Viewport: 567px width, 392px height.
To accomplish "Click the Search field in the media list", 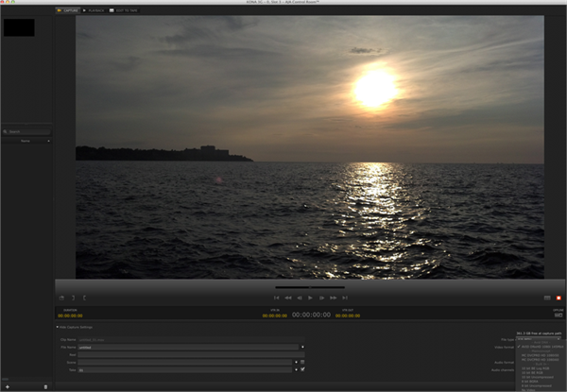I will click(27, 131).
